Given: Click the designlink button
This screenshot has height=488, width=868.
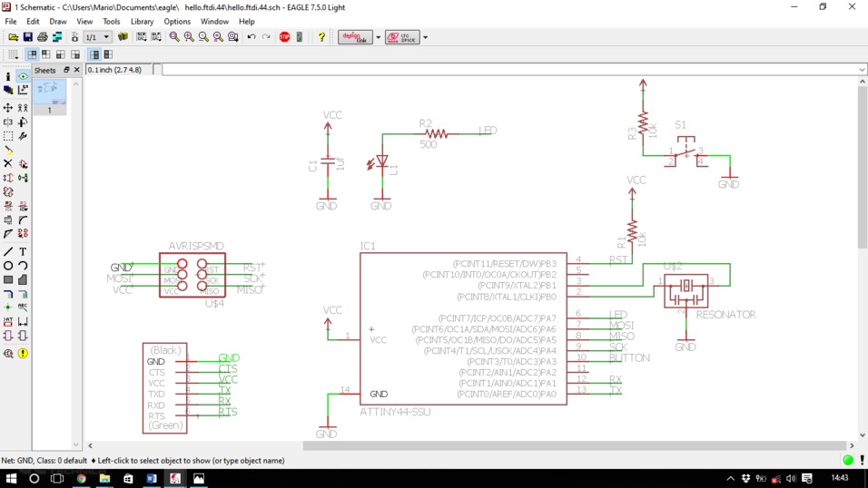Looking at the screenshot, I should [x=355, y=37].
